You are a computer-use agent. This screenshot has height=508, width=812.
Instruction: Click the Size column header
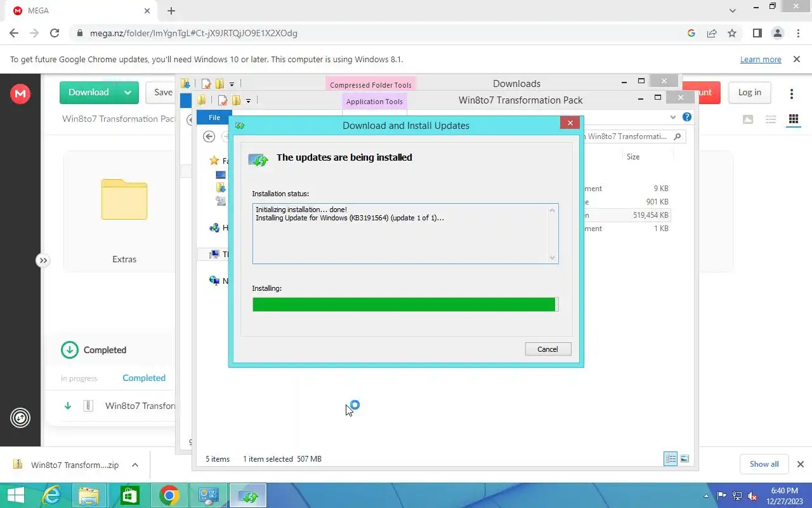(x=633, y=157)
